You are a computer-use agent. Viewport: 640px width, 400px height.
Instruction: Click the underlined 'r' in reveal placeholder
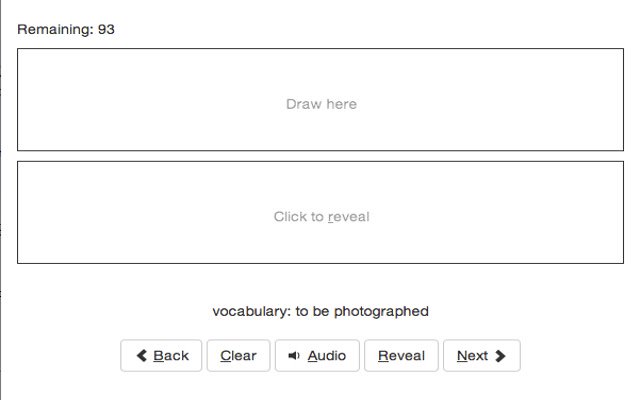[331, 218]
